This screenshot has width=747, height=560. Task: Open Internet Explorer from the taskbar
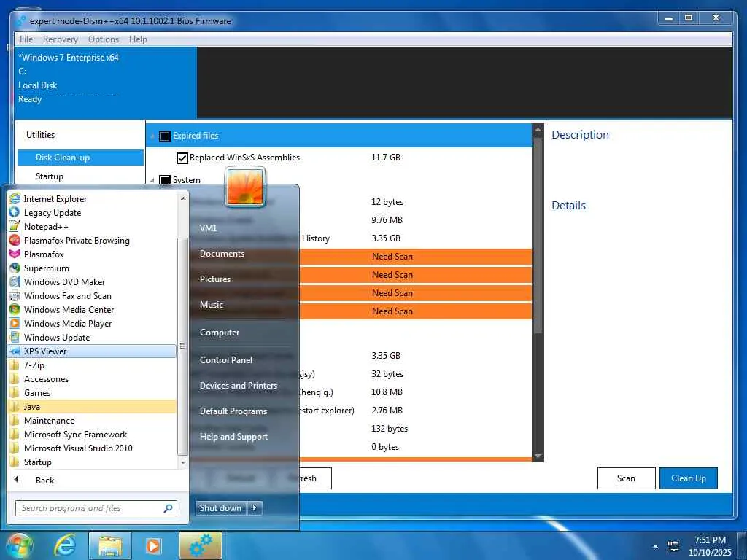coord(64,545)
